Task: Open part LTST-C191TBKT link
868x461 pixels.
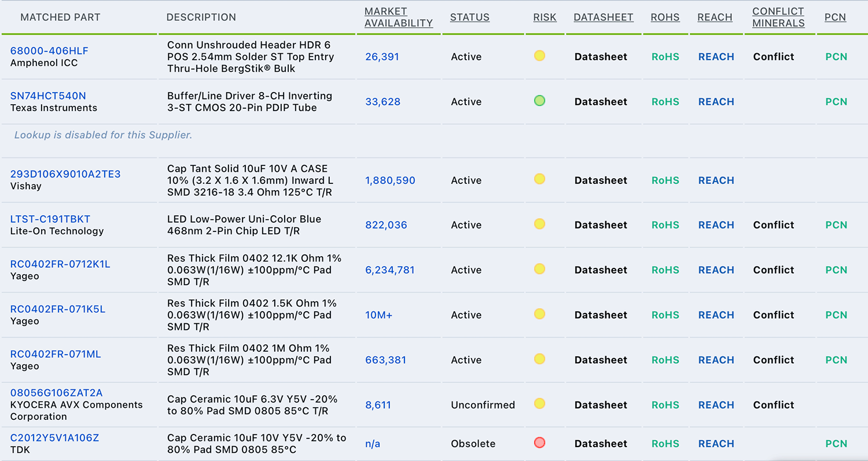Action: [x=50, y=219]
